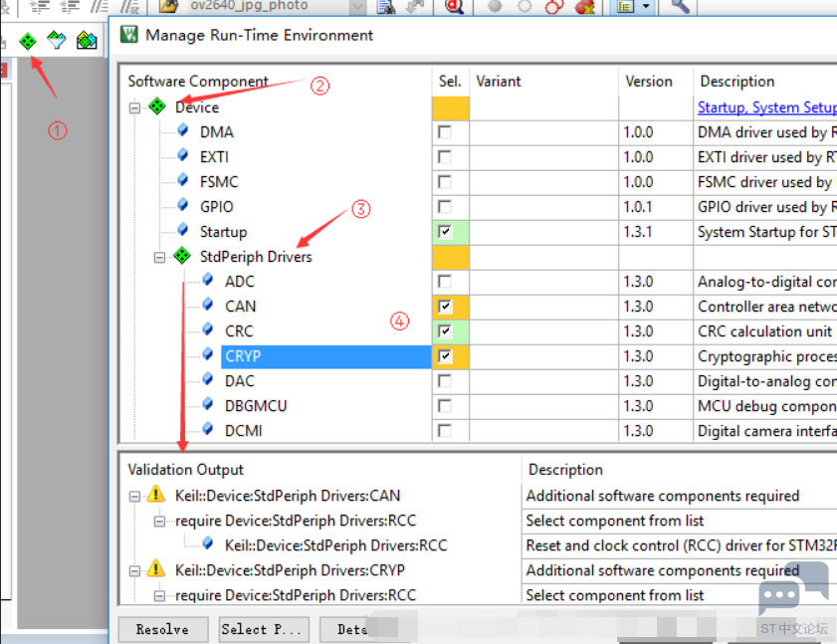This screenshot has height=644, width=837.
Task: Collapse the Keil::Device:StdPeriph Drivers:CRYP validation node
Action: click(134, 571)
